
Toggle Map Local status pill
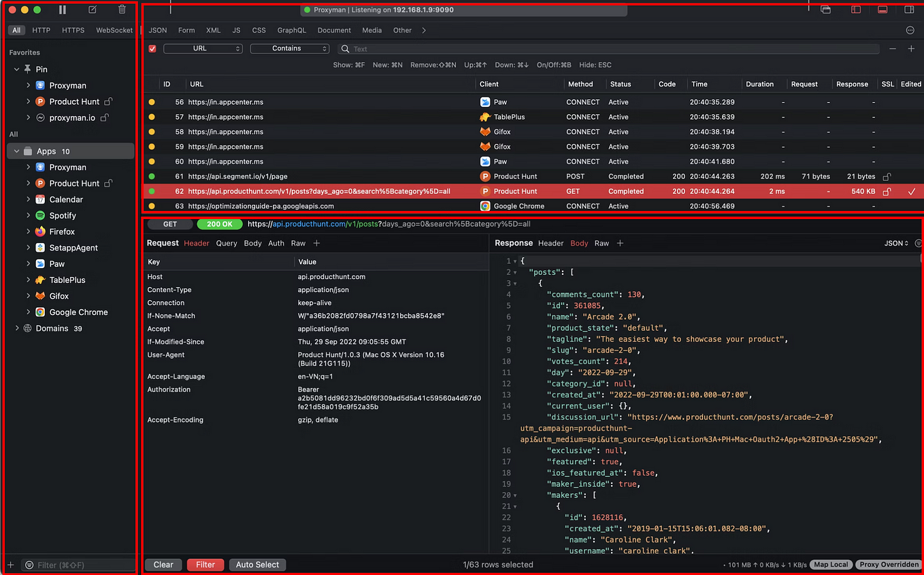click(831, 565)
